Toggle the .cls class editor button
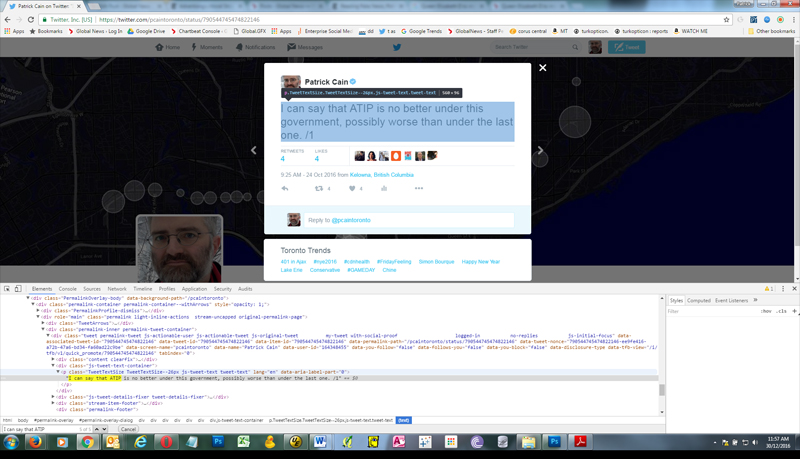 click(x=782, y=311)
